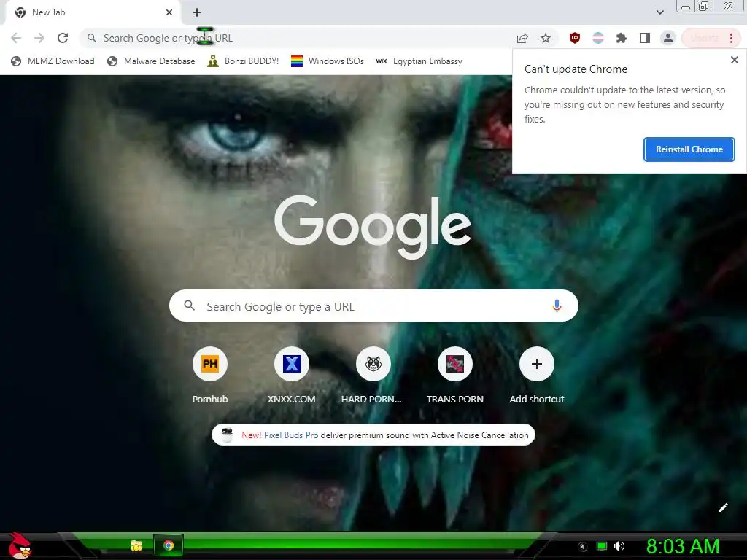
Task: Click the Chrome taskbar icon
Action: [x=169, y=545]
